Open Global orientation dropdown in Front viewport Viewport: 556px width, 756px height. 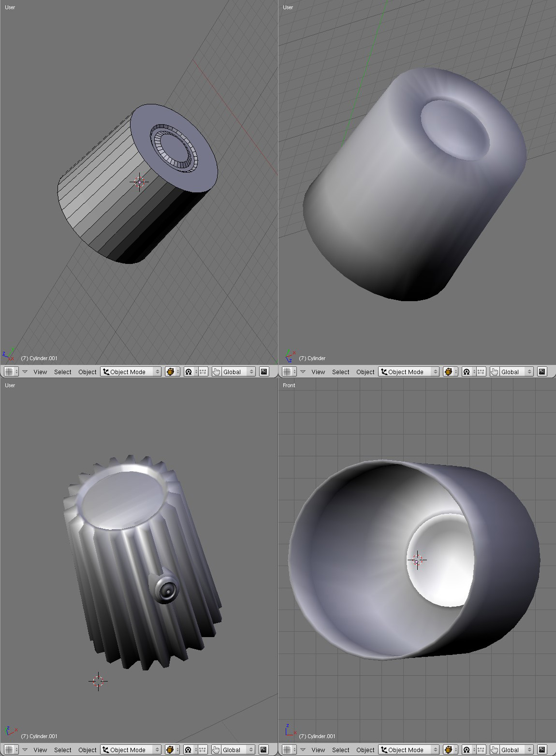click(x=516, y=750)
